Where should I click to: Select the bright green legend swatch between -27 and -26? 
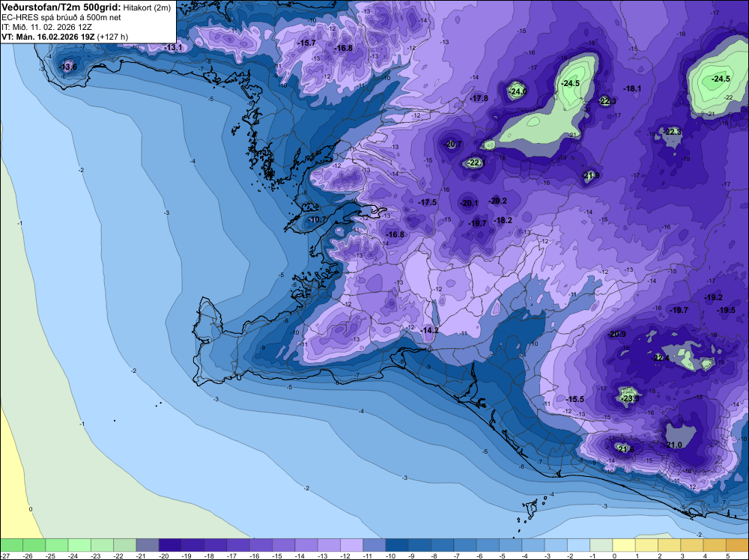(11, 545)
